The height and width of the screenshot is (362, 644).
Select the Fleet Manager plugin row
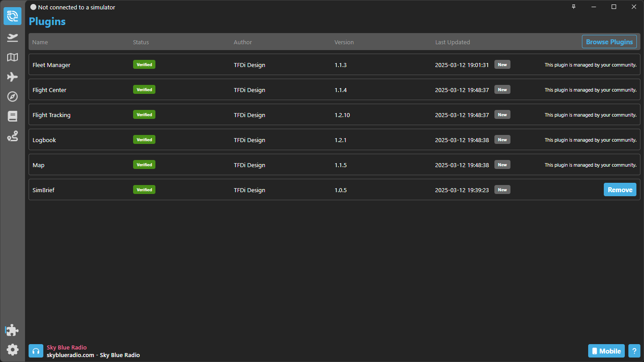pos(51,65)
